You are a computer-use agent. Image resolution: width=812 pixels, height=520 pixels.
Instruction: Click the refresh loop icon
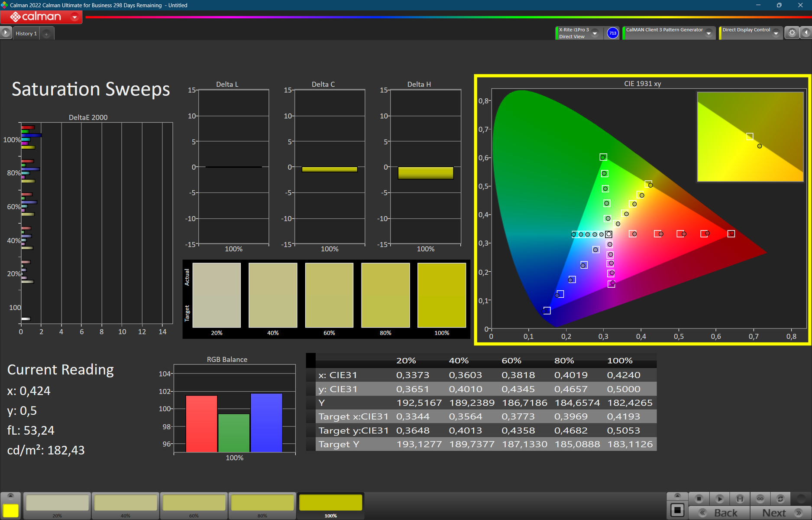tap(780, 499)
